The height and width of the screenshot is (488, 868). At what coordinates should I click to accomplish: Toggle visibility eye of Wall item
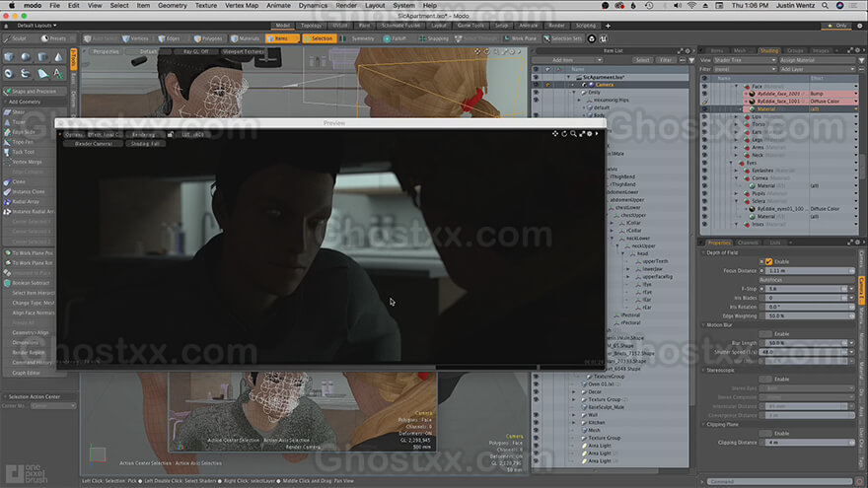pyautogui.click(x=536, y=415)
